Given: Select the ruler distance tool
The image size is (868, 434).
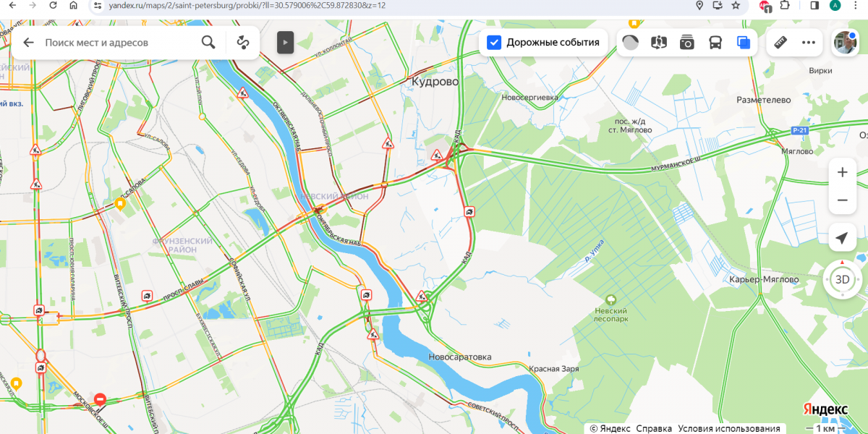Looking at the screenshot, I should pyautogui.click(x=780, y=42).
